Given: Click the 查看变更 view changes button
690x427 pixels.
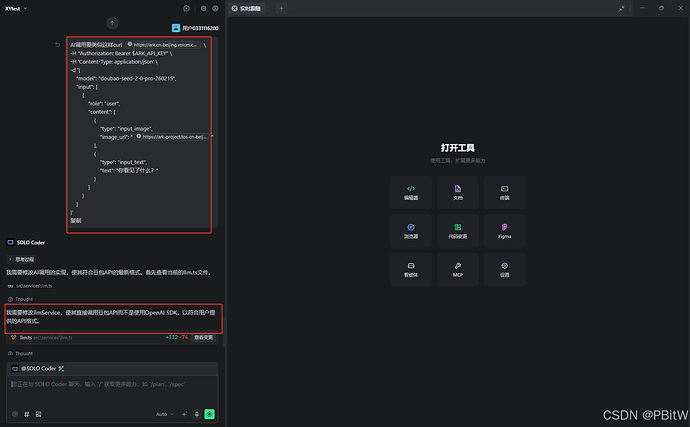Looking at the screenshot, I should point(203,338).
